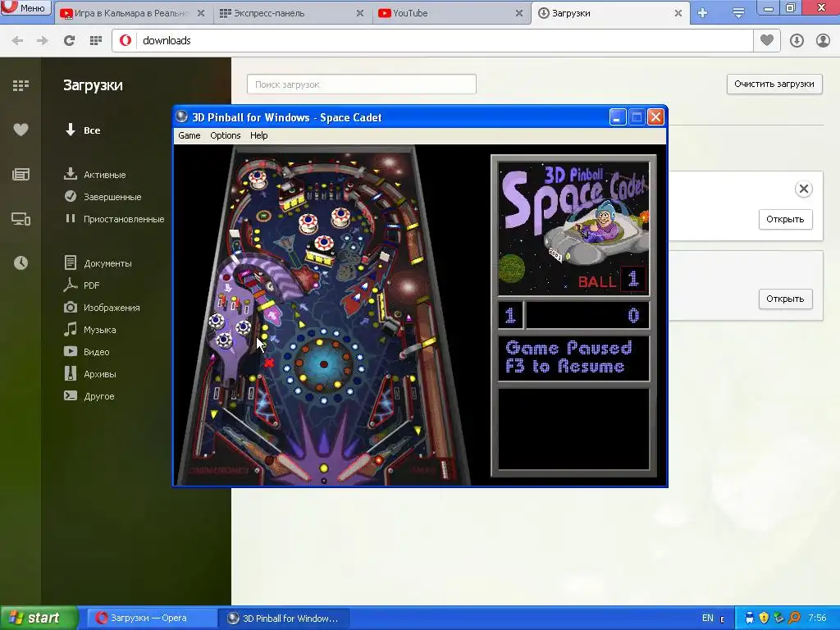The image size is (840, 630).
Task: Filter downloads by Документы
Action: pos(98,263)
